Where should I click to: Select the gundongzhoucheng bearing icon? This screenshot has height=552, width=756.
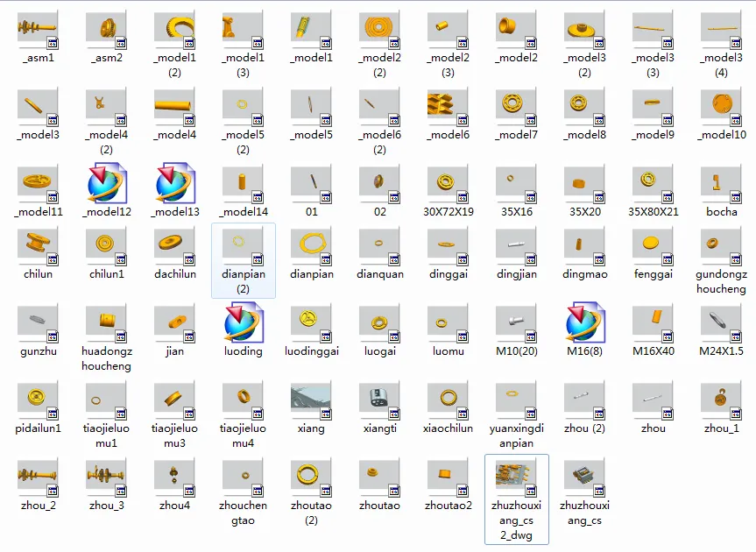click(721, 247)
